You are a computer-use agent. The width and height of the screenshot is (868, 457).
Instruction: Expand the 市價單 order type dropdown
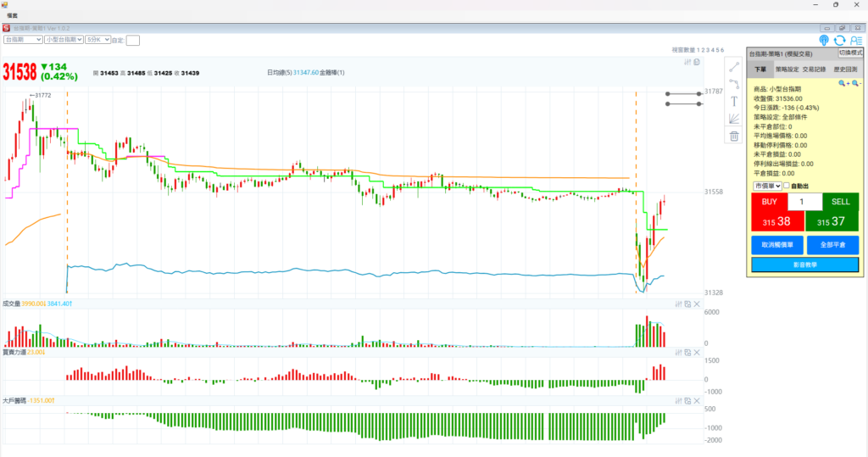tap(766, 186)
